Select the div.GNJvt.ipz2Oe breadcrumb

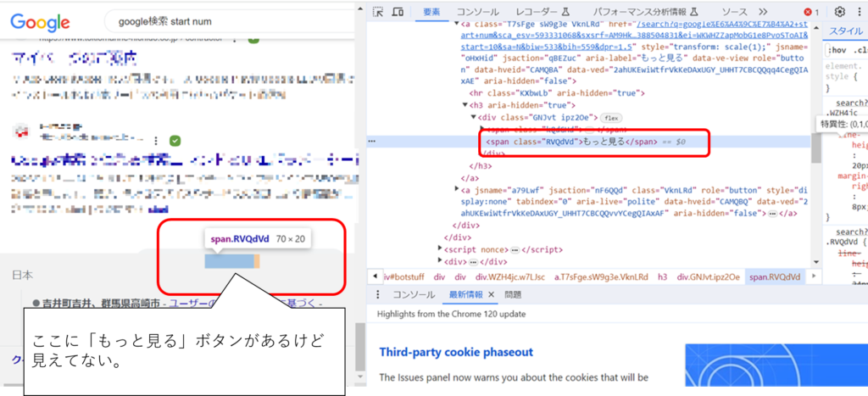click(708, 277)
